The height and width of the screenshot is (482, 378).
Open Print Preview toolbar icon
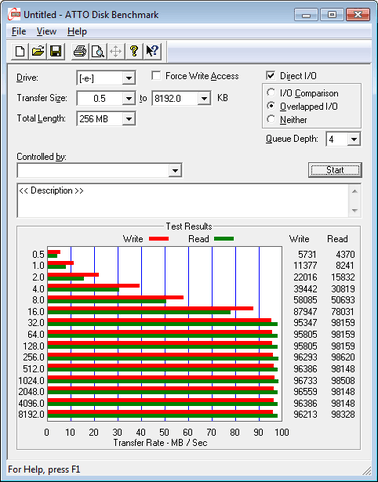tap(98, 51)
